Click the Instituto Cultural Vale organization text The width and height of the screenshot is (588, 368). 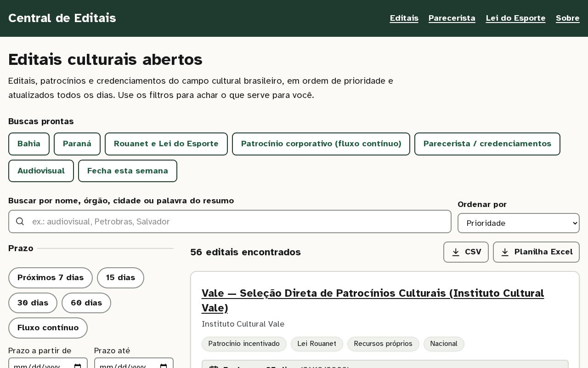243,324
